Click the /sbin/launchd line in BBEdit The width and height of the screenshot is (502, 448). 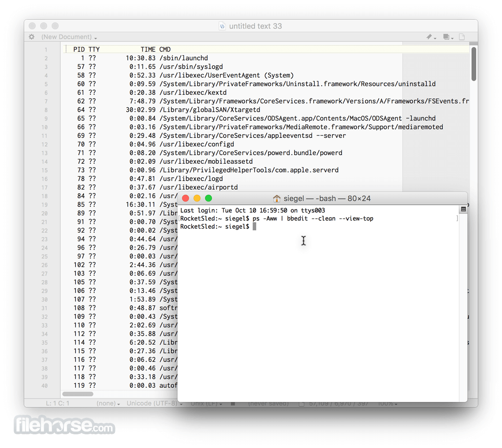pyautogui.click(x=141, y=58)
